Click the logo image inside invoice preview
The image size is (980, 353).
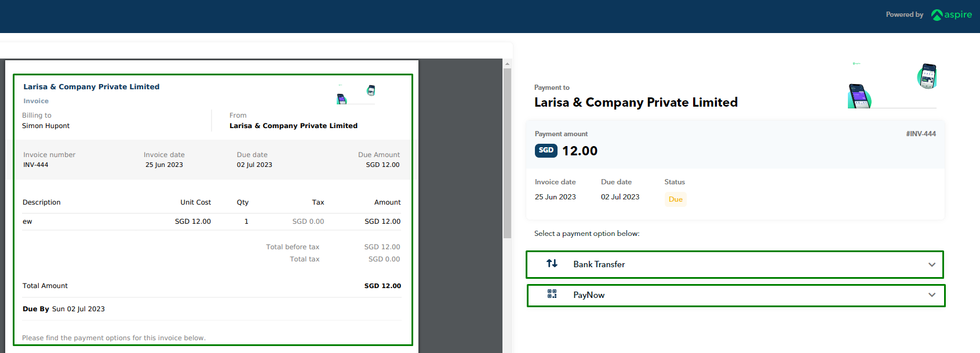coord(356,94)
